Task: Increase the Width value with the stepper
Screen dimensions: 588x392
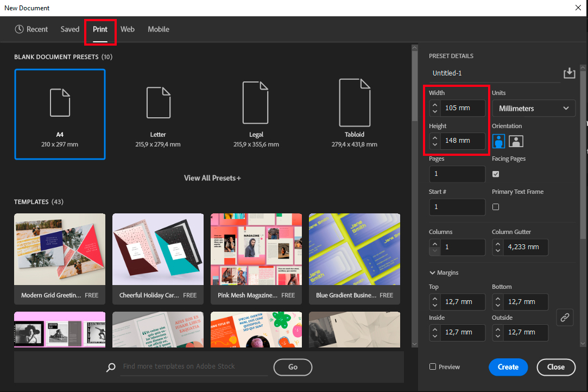Action: coord(434,105)
